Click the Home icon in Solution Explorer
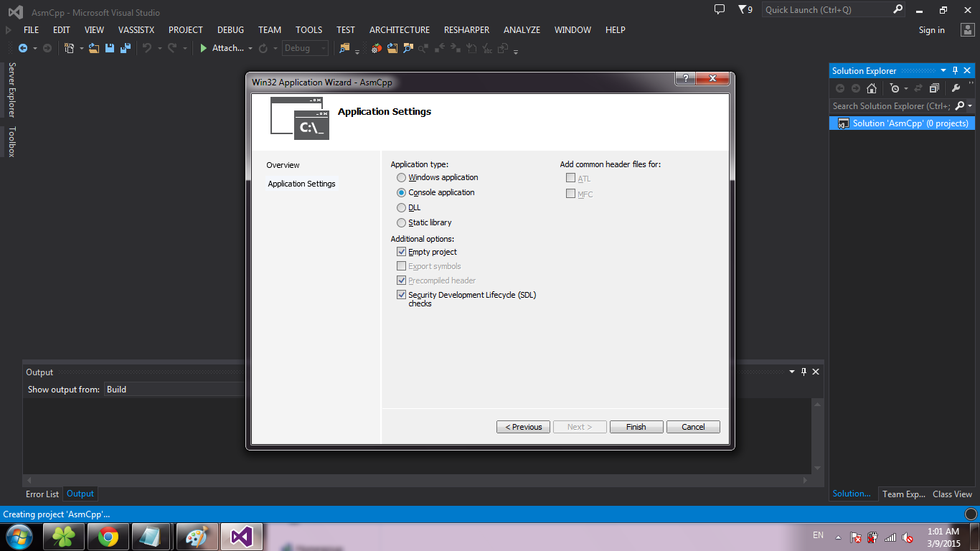This screenshot has width=980, height=551. (x=872, y=88)
